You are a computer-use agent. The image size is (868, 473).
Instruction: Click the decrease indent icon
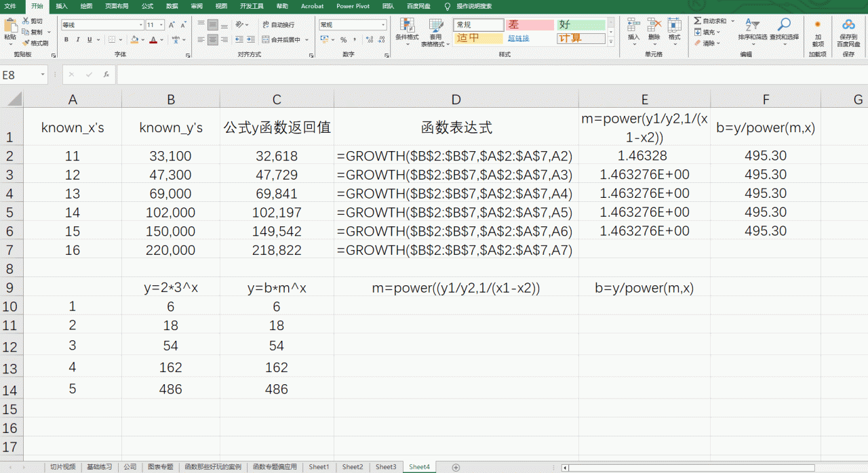click(239, 40)
